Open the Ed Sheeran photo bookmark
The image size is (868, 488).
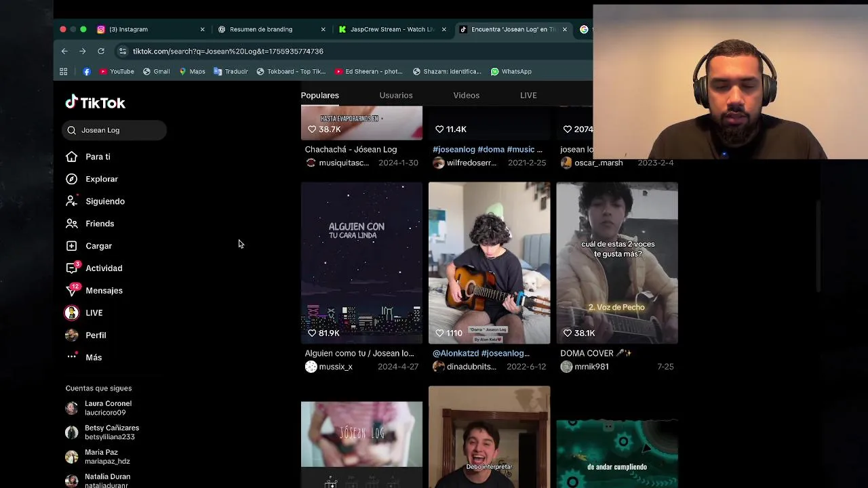coord(368,71)
